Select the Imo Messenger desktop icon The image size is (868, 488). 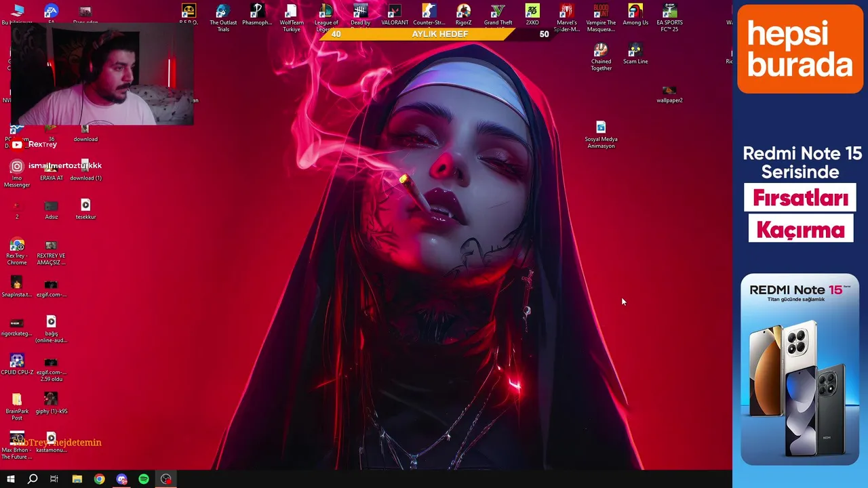click(x=17, y=175)
